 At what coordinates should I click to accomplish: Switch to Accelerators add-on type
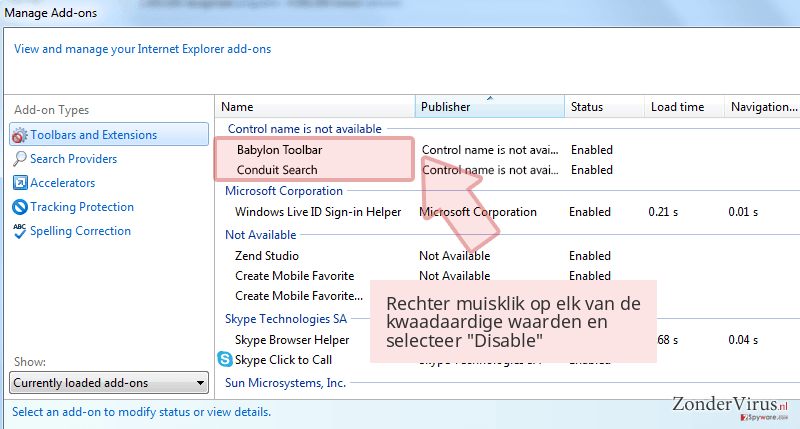click(x=62, y=183)
